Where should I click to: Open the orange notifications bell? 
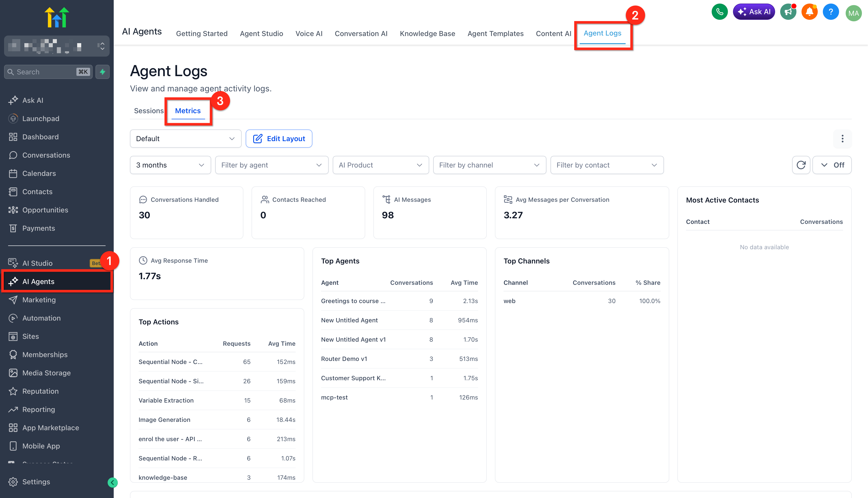pyautogui.click(x=809, y=12)
